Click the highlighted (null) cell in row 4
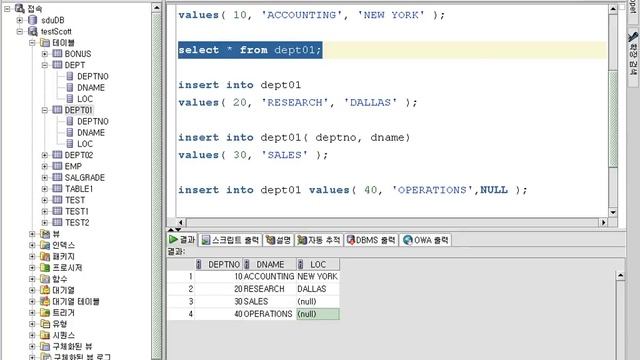Screen dimensions: 640x360 click(x=318, y=314)
